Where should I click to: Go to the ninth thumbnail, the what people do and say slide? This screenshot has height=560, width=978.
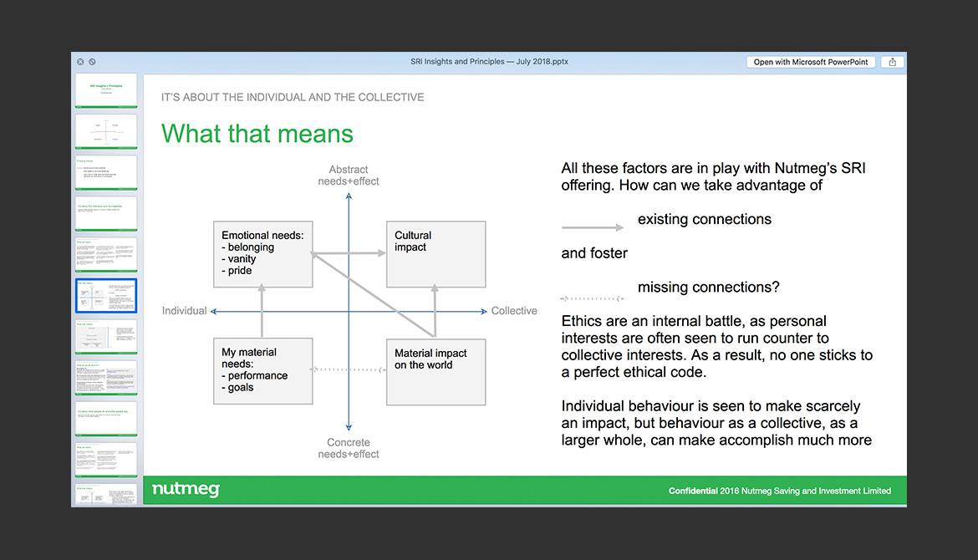(106, 418)
